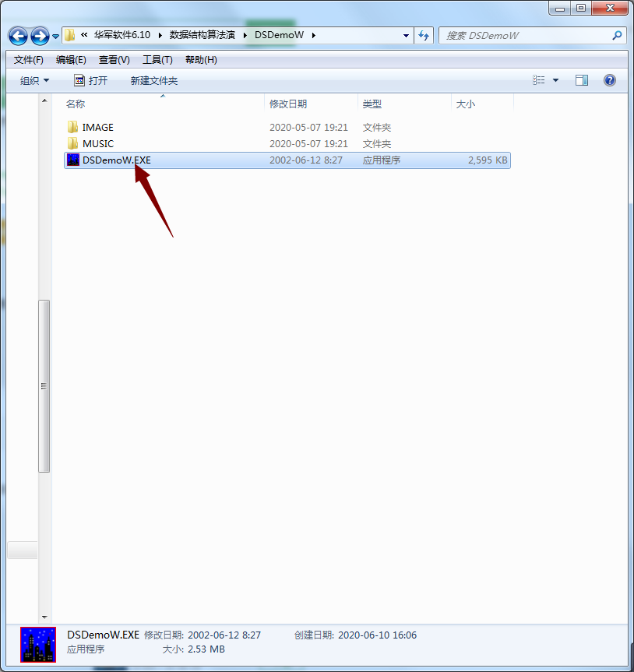This screenshot has width=634, height=672.
Task: Click navigation pane scroll down arrow
Action: pos(44,617)
